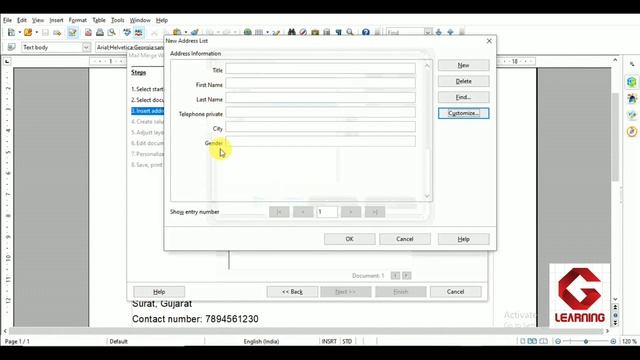Open the sidebar Styles and Formatting icon
Viewport: 640px width, 360px height.
coord(632,98)
